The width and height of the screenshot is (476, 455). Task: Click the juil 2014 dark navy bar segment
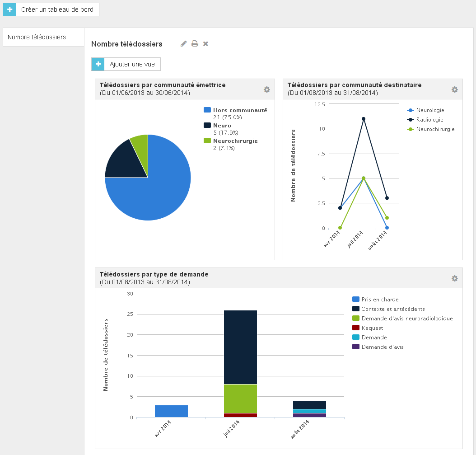pos(240,347)
